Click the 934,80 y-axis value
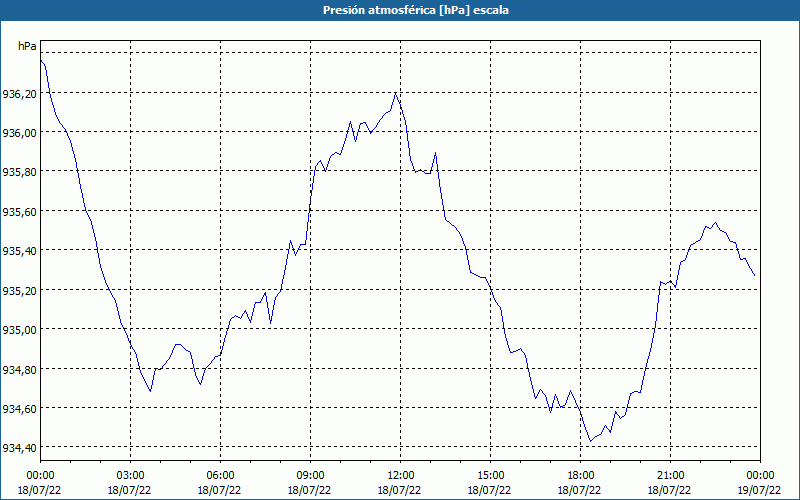This screenshot has height=500, width=800. (x=19, y=369)
